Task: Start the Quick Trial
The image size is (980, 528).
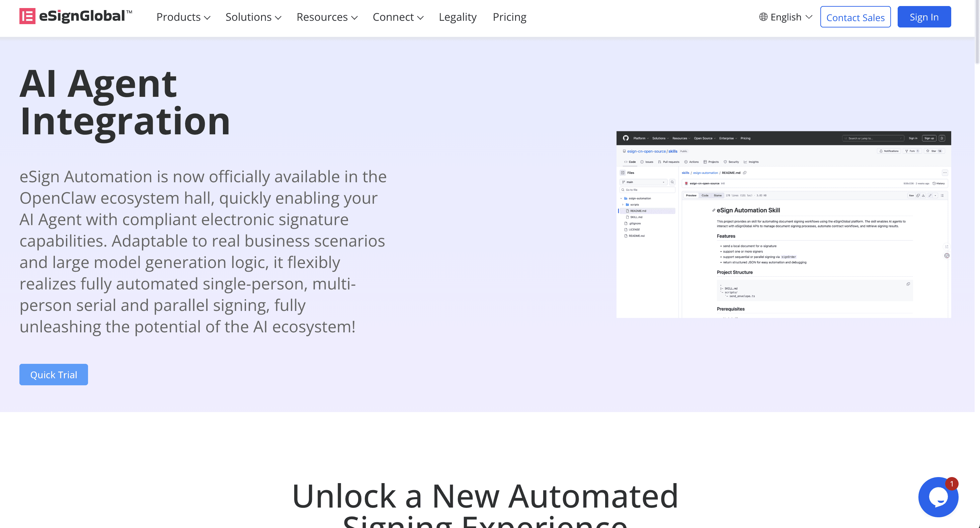Action: tap(54, 375)
